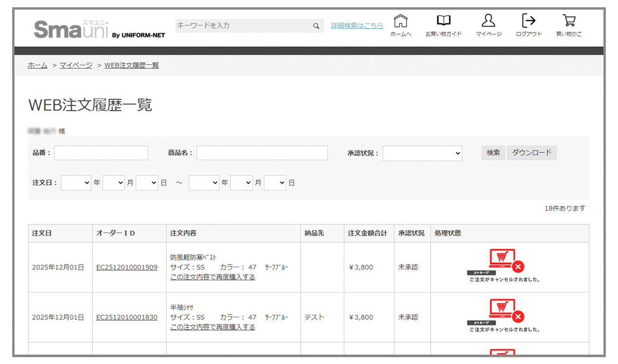The height and width of the screenshot is (364, 618).
Task: Open the end day dropdown for 注文日
Action: click(x=275, y=183)
